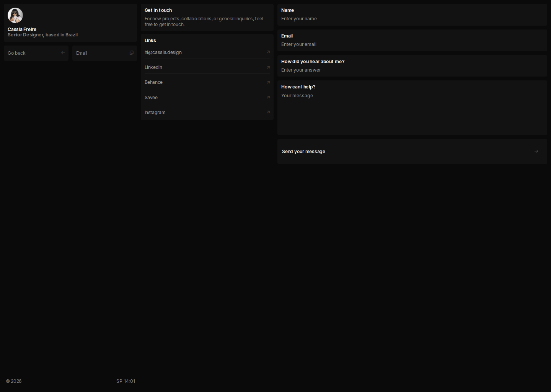Click the arrow icon next to hi@cassia.design
The width and height of the screenshot is (551, 392).
click(268, 52)
